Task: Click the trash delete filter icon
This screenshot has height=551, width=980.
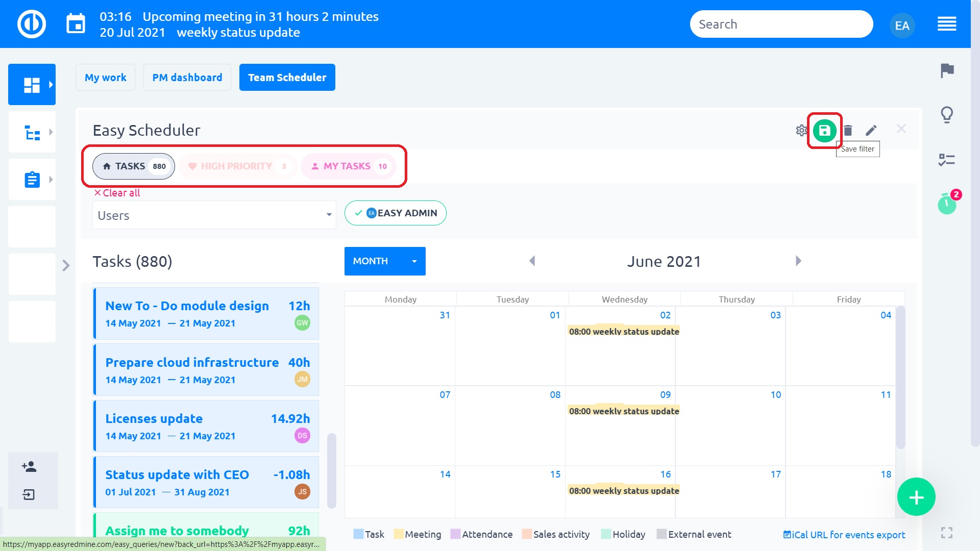Action: pyautogui.click(x=848, y=131)
